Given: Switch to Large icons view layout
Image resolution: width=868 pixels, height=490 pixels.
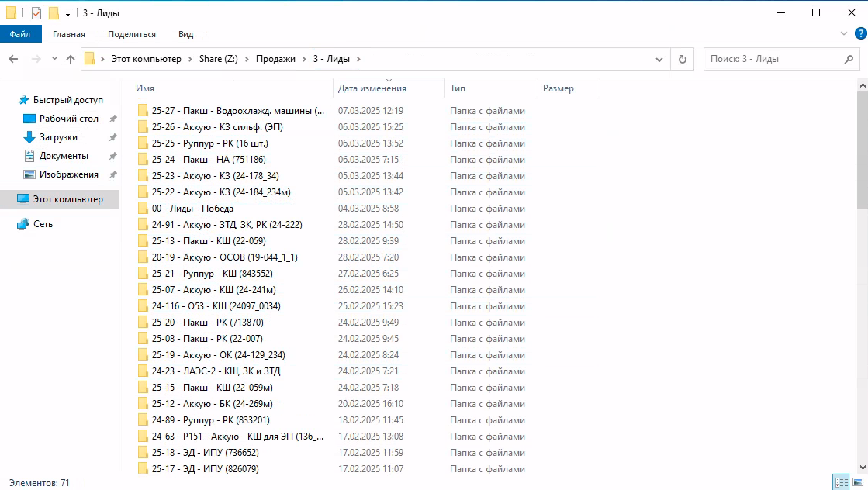Looking at the screenshot, I should point(858,482).
